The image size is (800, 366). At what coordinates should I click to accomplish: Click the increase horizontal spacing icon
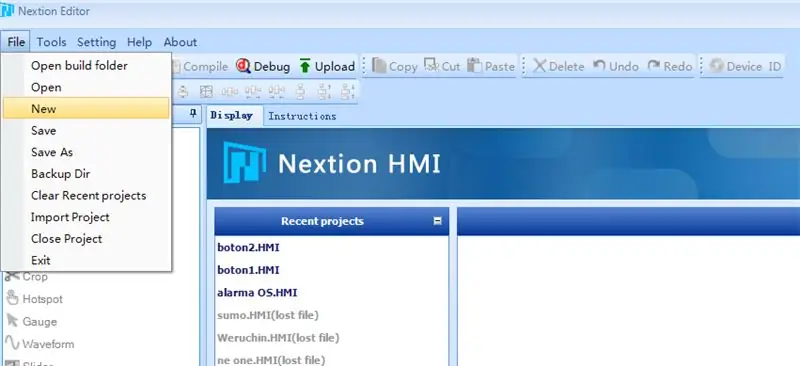pyautogui.click(x=253, y=92)
